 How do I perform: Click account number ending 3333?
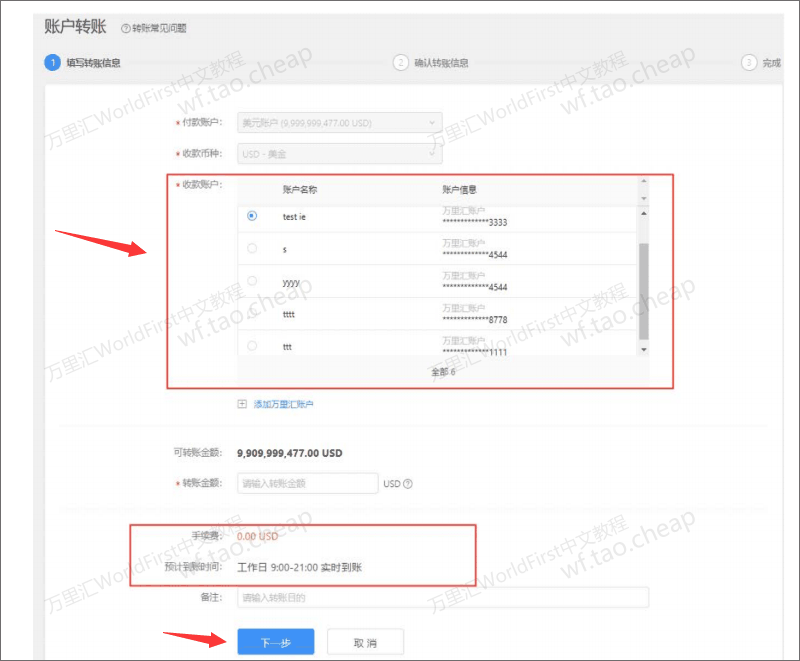(x=474, y=222)
